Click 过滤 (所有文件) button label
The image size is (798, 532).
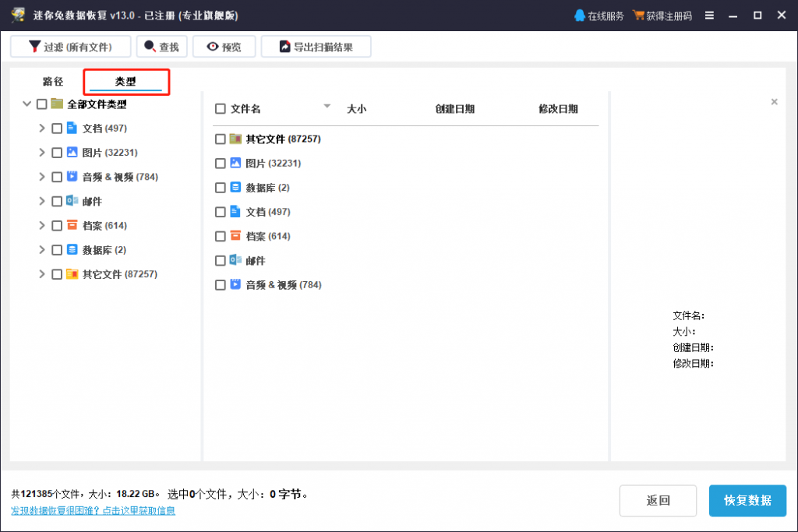pyautogui.click(x=78, y=48)
